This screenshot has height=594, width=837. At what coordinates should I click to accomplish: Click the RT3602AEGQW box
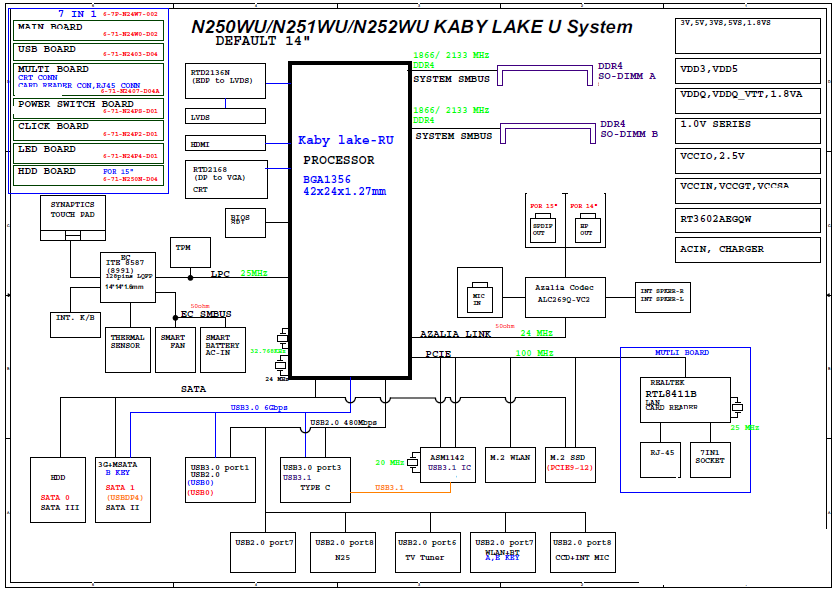click(x=748, y=220)
